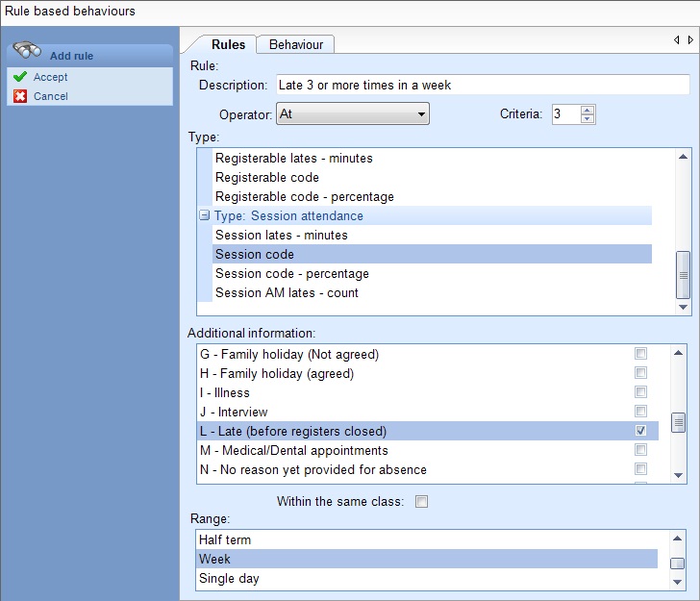Switch to the Rules tab
The height and width of the screenshot is (601, 700).
tap(228, 44)
